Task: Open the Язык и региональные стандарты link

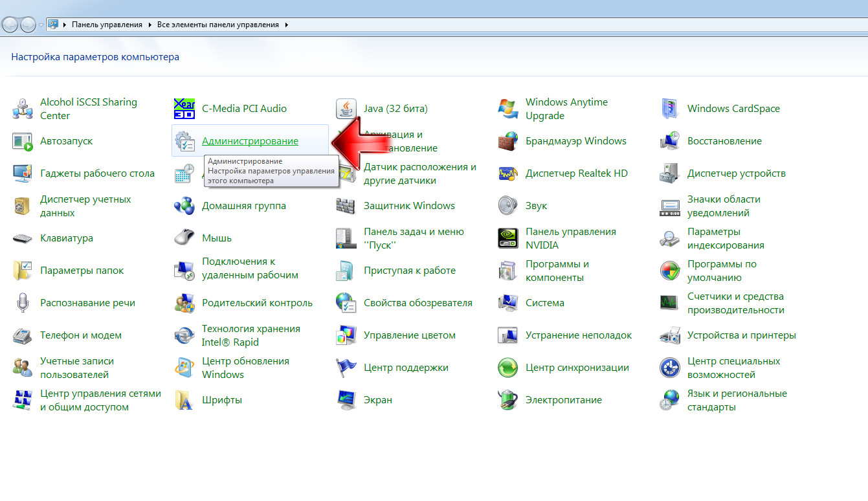Action: click(x=737, y=400)
